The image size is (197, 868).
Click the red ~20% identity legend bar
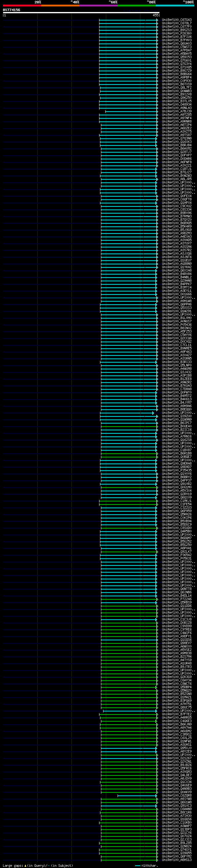point(22,6)
